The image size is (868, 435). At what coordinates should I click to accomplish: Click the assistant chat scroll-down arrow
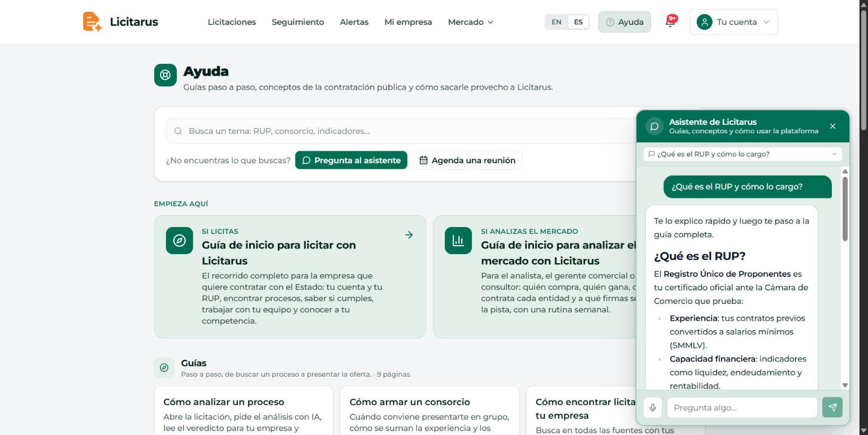(845, 385)
